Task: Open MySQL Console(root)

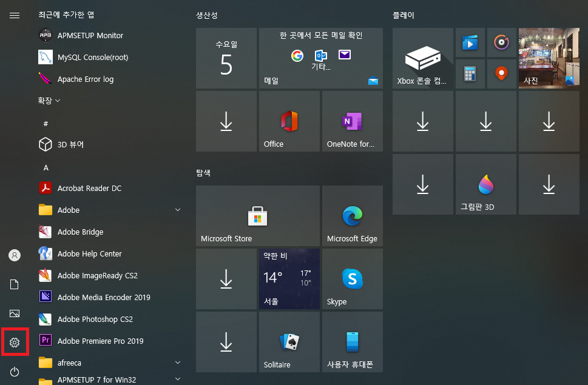Action: pyautogui.click(x=109, y=58)
